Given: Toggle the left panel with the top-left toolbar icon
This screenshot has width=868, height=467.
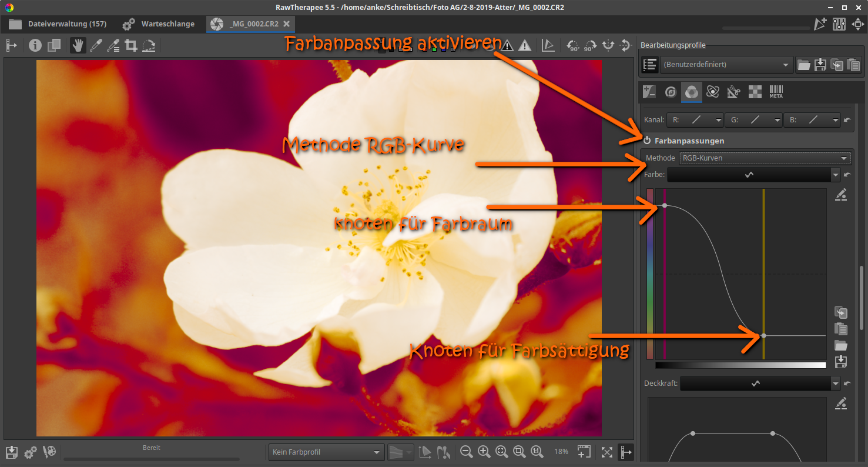Looking at the screenshot, I should (11, 45).
